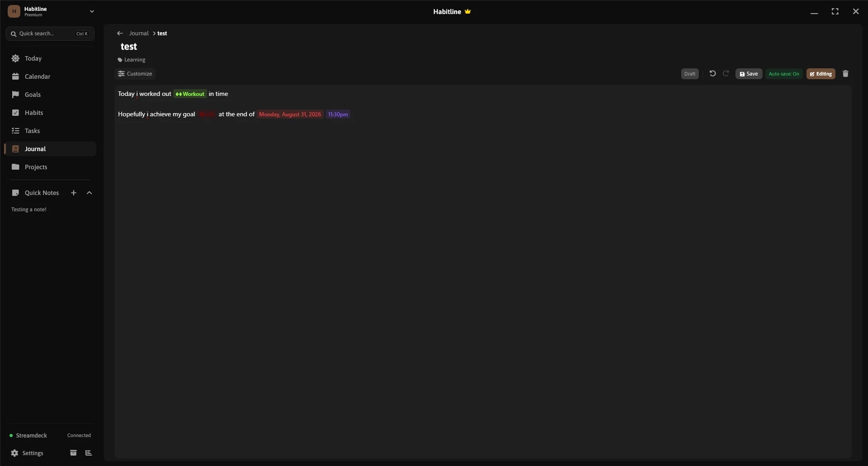868x466 pixels.
Task: Click the text "Today i worked out"
Action: click(x=145, y=94)
